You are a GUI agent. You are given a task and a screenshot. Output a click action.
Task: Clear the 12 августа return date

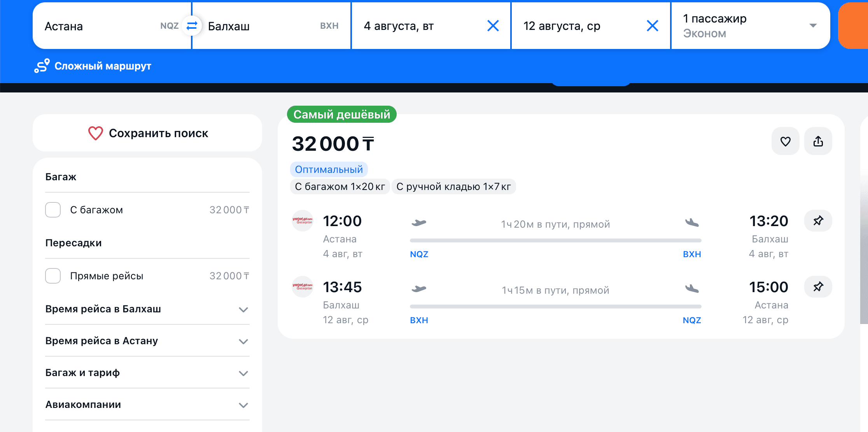pos(653,26)
